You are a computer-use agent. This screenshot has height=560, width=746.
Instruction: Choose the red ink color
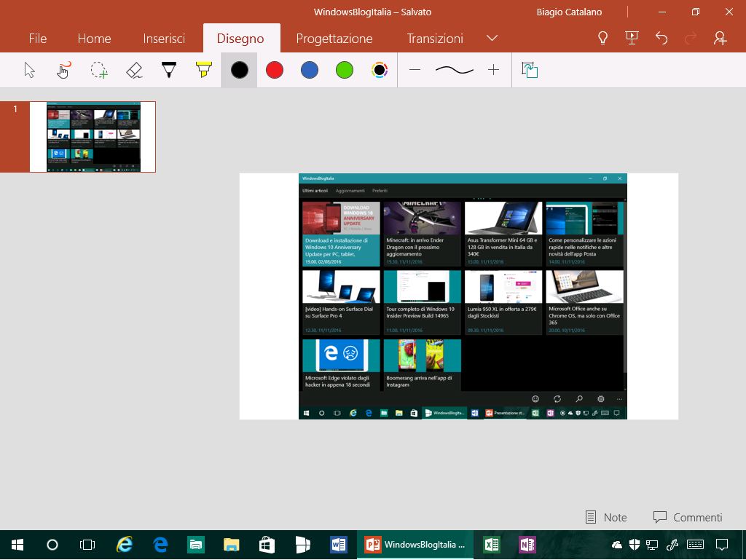tap(275, 71)
